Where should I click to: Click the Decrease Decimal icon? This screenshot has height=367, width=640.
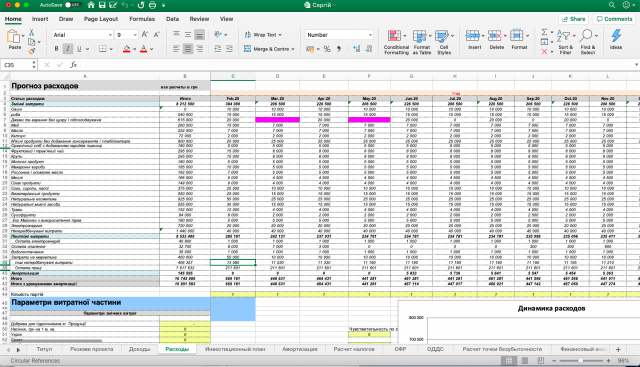point(369,49)
